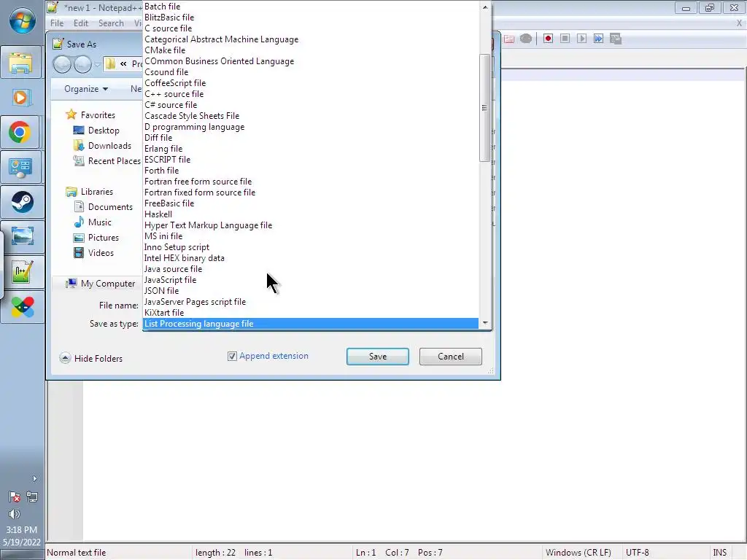Screen dimensions: 747x560
Task: Open the picture viewer taskbar icon
Action: [x=23, y=237]
